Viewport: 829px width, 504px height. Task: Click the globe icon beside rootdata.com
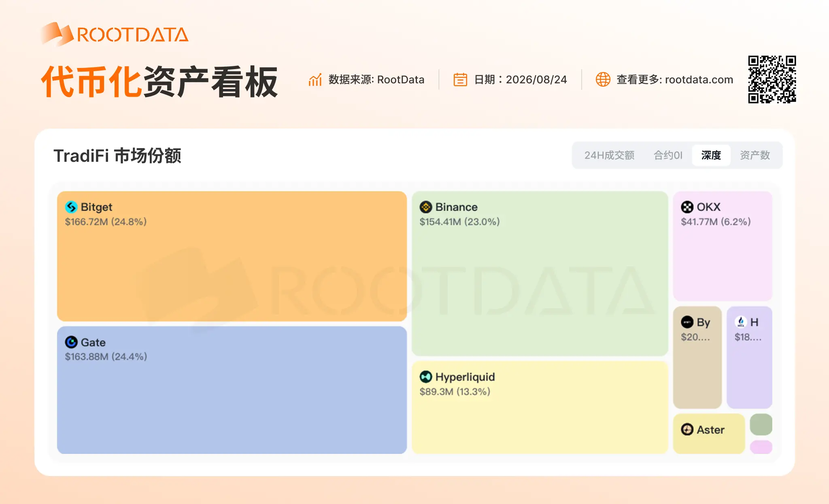tap(603, 79)
